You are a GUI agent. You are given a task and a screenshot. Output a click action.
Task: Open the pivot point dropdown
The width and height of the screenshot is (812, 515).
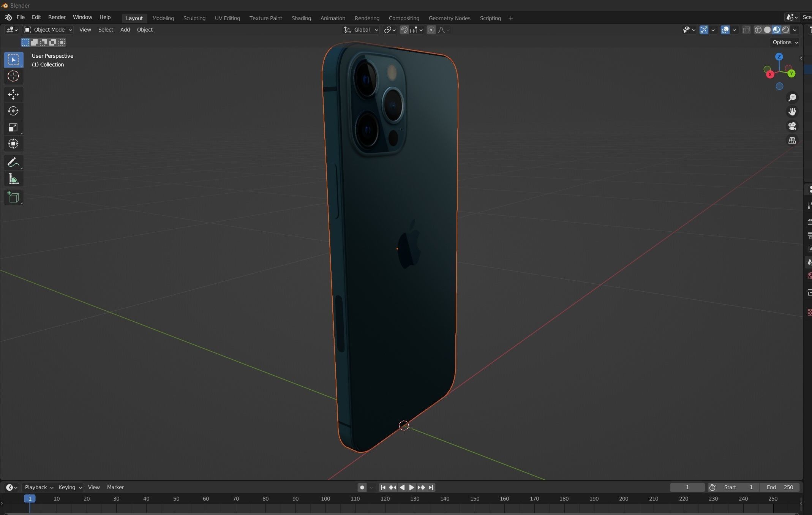click(390, 30)
